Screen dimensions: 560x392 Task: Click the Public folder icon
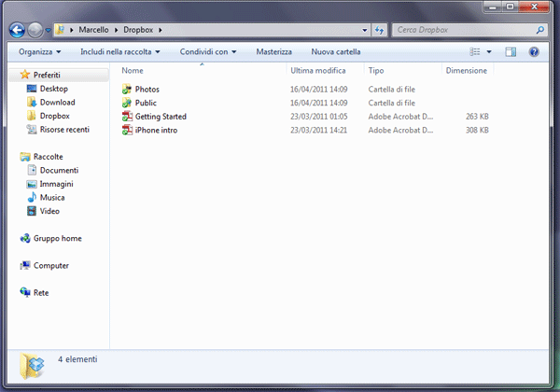coord(127,103)
